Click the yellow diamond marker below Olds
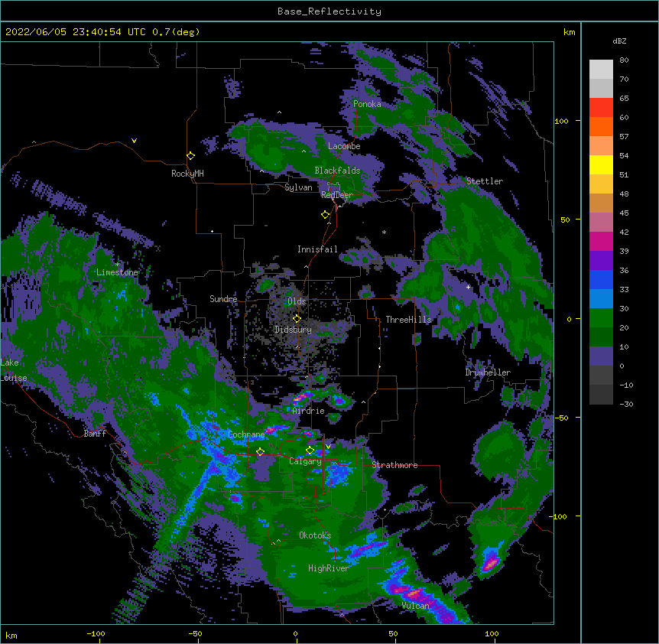Screen dimensions: 659x644 click(297, 318)
